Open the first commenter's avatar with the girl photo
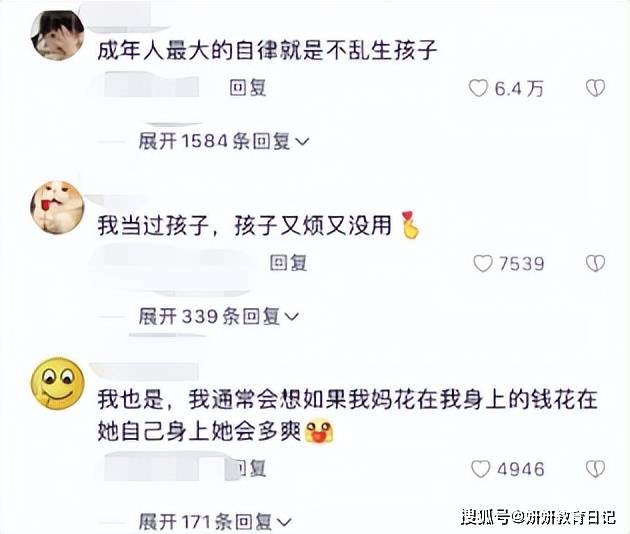 57,36
